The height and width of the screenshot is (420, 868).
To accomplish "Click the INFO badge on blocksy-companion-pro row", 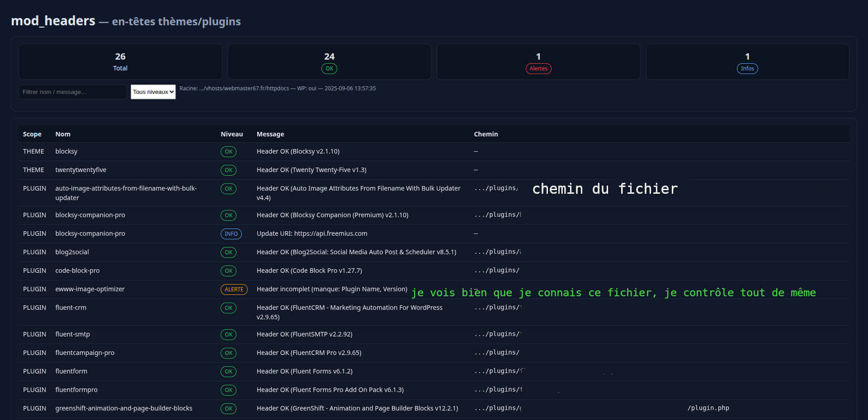I will click(x=231, y=234).
